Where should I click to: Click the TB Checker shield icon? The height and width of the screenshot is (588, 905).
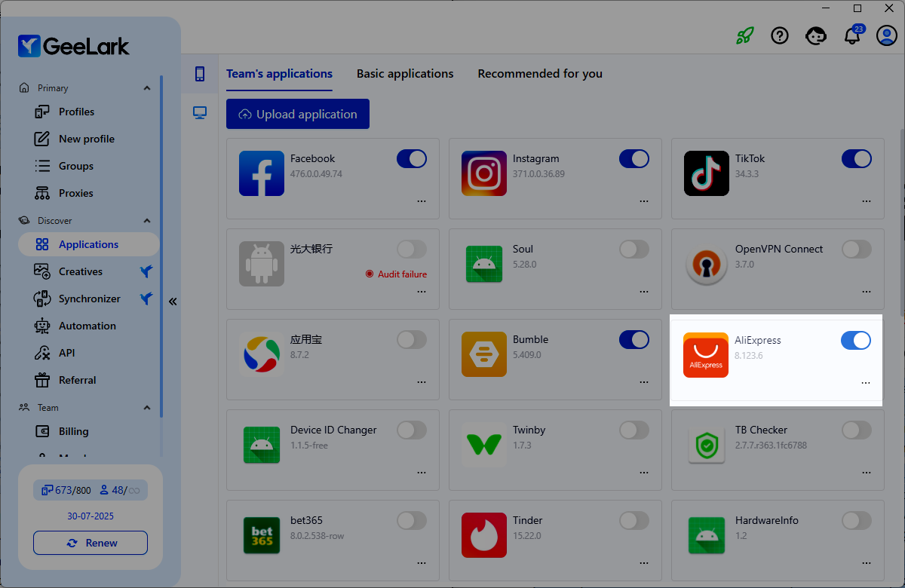tap(707, 445)
